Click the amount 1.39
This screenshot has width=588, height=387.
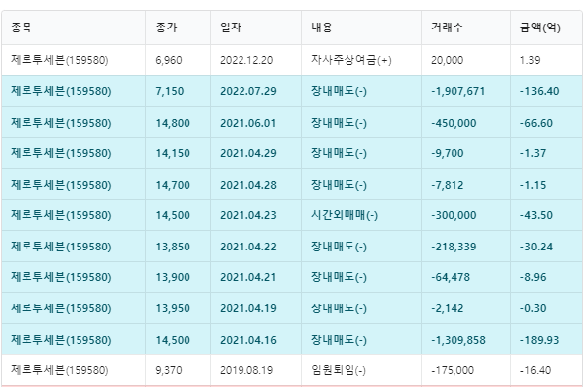click(530, 60)
